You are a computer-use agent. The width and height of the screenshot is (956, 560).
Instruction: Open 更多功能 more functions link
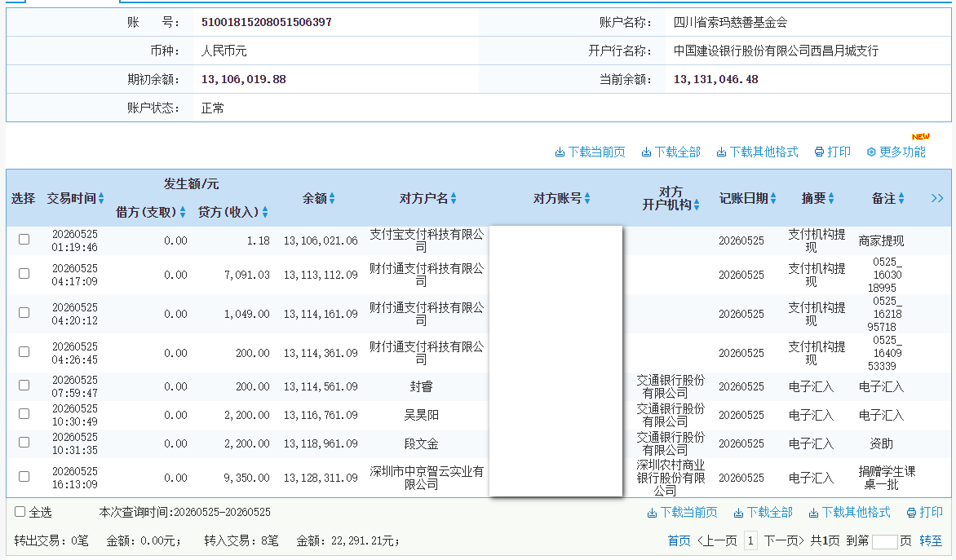coord(896,152)
